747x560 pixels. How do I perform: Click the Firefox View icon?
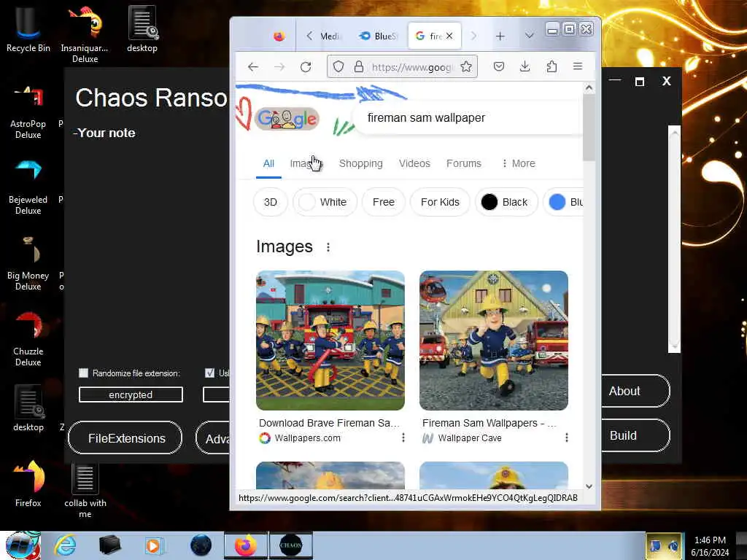point(279,36)
